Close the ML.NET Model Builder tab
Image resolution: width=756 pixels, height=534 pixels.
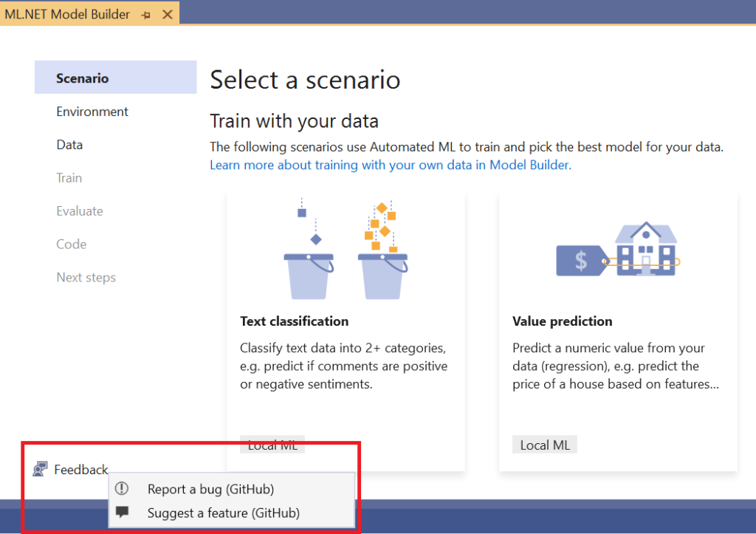[x=168, y=15]
